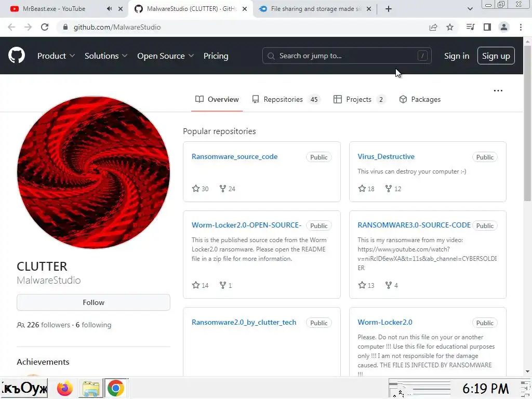Image resolution: width=532 pixels, height=399 pixels.
Task: Click the 6:19 PM system clock
Action: coord(485,389)
